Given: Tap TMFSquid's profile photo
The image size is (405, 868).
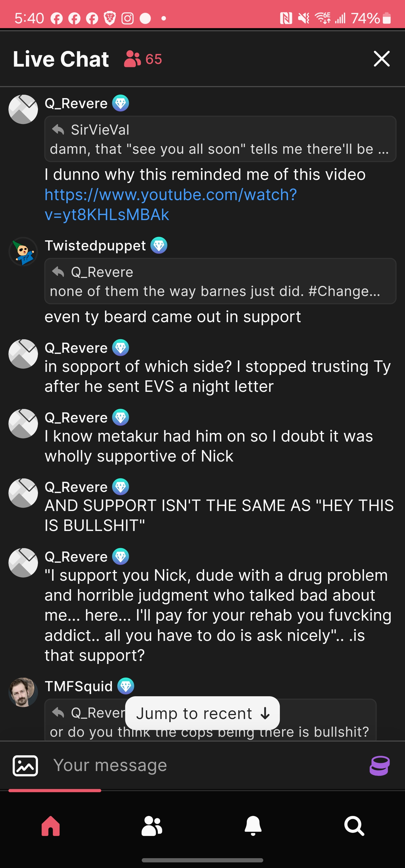Looking at the screenshot, I should click(x=23, y=692).
